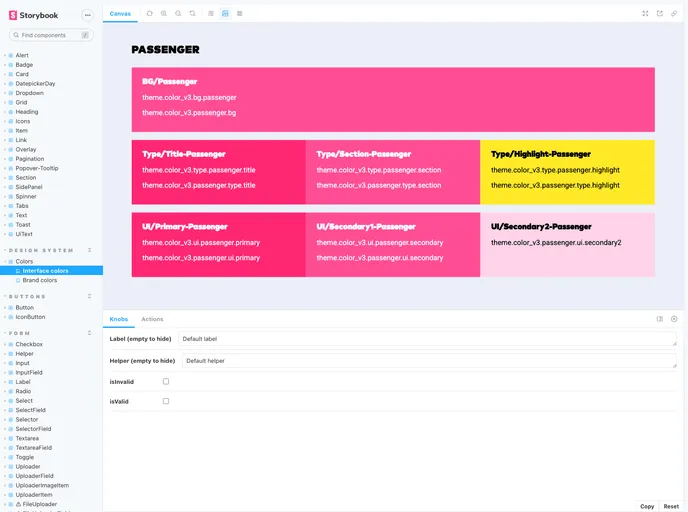
Task: Click the UI/Primary-Passenger color swatch
Action: [x=219, y=245]
